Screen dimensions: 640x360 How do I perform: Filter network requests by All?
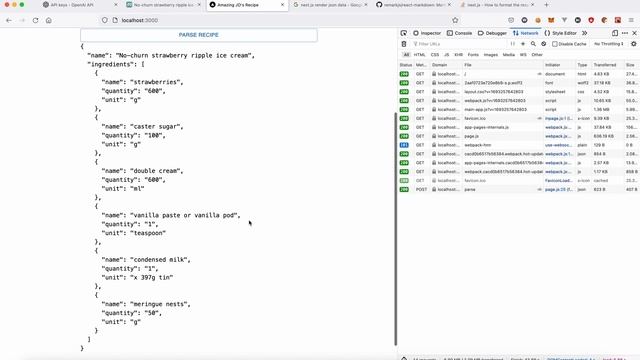click(406, 55)
